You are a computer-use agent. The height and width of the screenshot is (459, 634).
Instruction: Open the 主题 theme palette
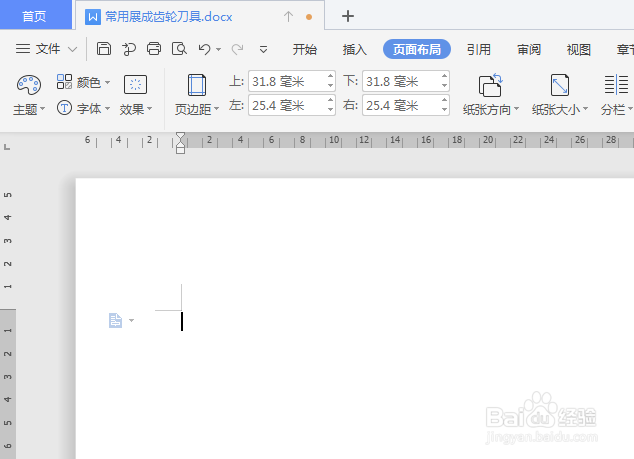(x=29, y=95)
